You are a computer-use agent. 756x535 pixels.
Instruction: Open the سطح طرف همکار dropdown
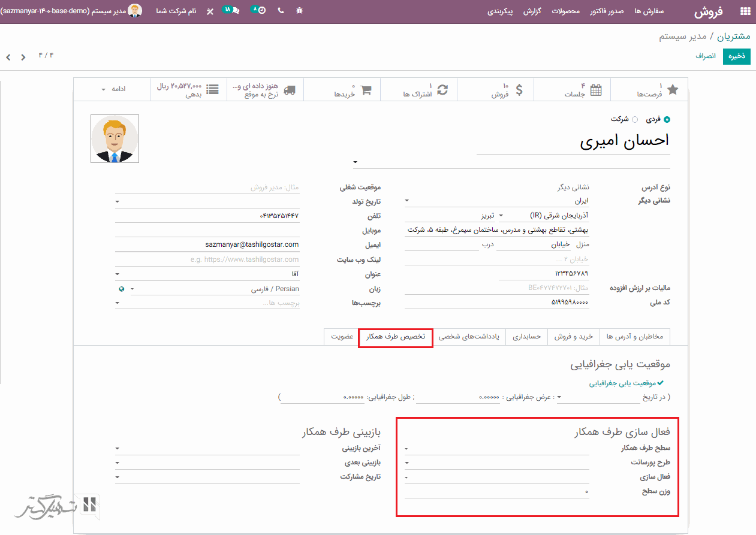coord(496,449)
